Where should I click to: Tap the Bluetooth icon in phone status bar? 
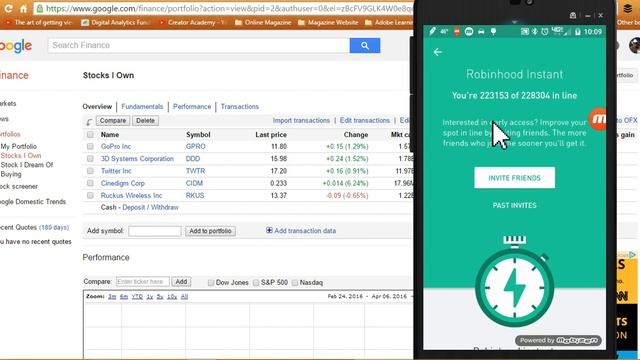coord(535,31)
